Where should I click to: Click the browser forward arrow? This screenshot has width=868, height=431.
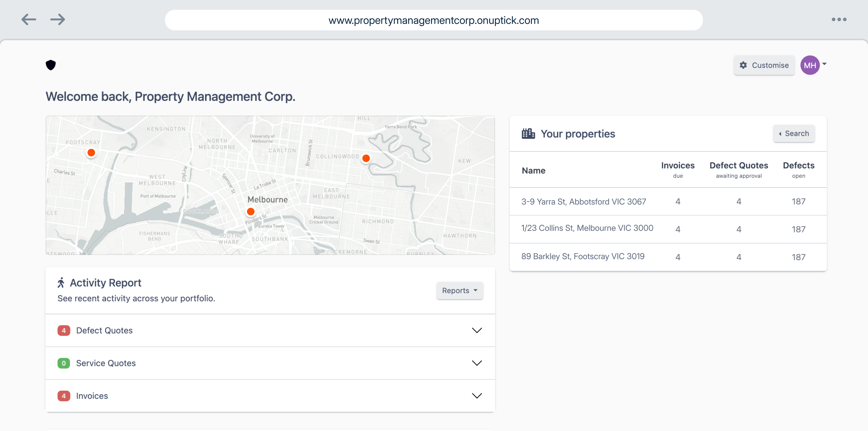58,20
